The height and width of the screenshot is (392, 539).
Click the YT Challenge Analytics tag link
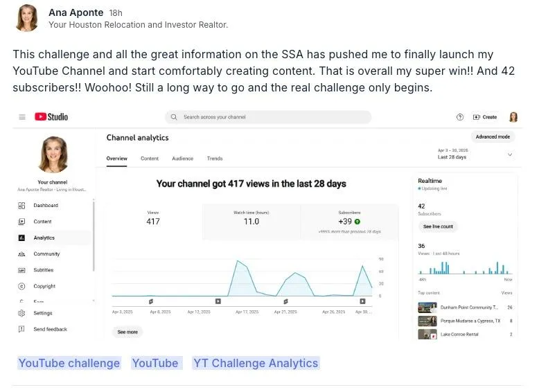tap(256, 363)
